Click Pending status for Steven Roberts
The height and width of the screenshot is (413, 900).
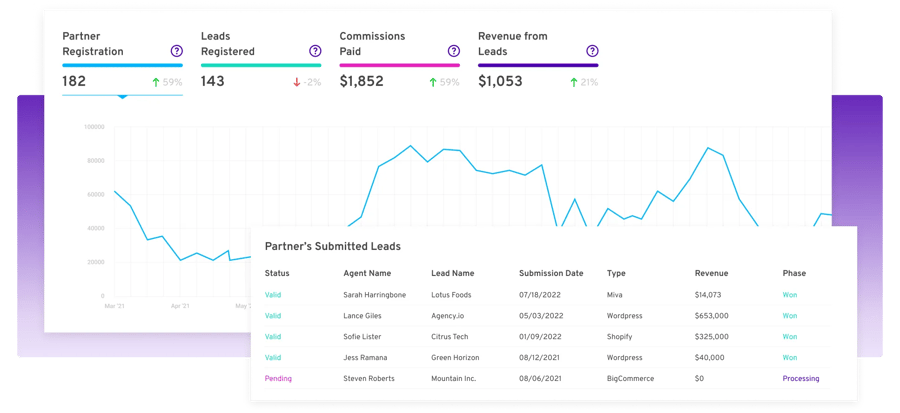[x=278, y=379]
